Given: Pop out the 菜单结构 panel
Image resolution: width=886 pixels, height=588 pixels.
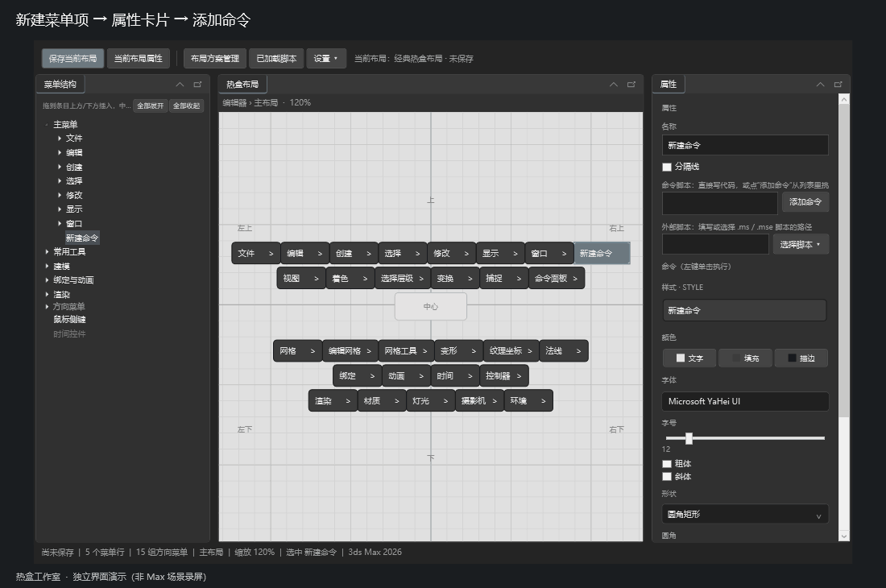Looking at the screenshot, I should click(x=197, y=84).
